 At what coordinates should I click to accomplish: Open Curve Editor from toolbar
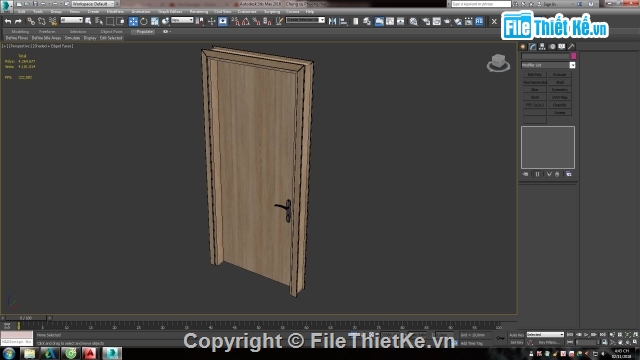point(390,21)
